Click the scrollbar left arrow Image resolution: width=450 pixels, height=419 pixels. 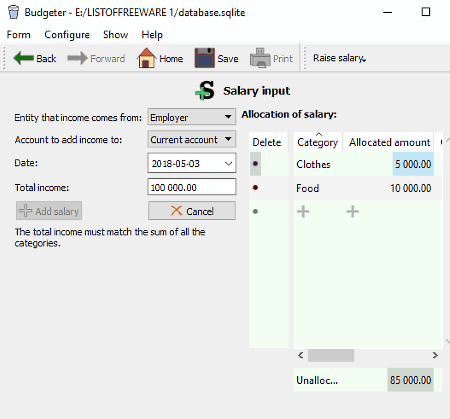click(x=300, y=355)
